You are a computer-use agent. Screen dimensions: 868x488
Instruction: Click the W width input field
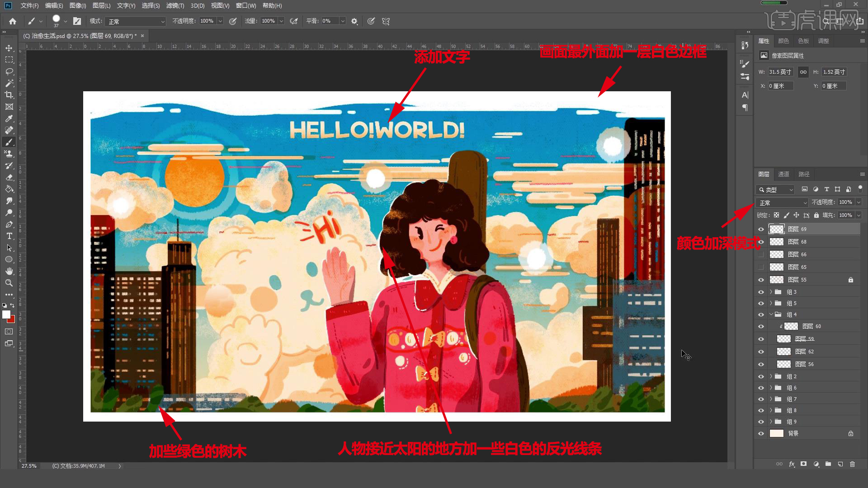(x=780, y=72)
